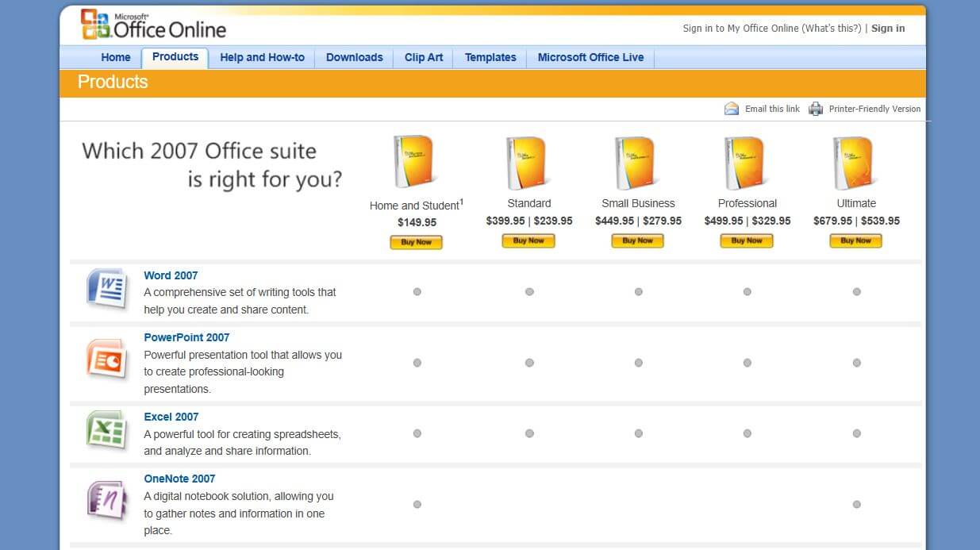Click the Excel 2007 spreadsheet icon
Screen dimensions: 980x550
pos(106,431)
